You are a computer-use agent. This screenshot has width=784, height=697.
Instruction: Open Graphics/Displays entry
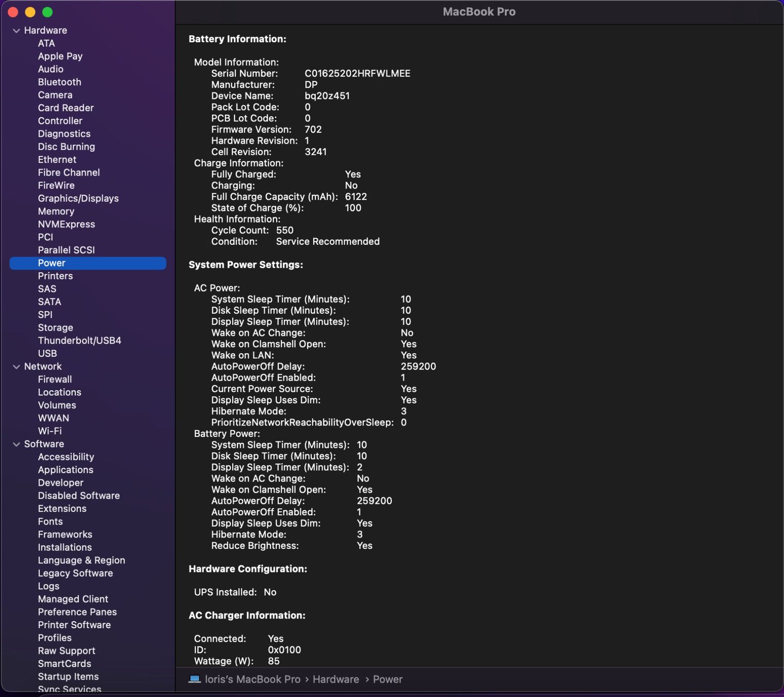tap(78, 198)
